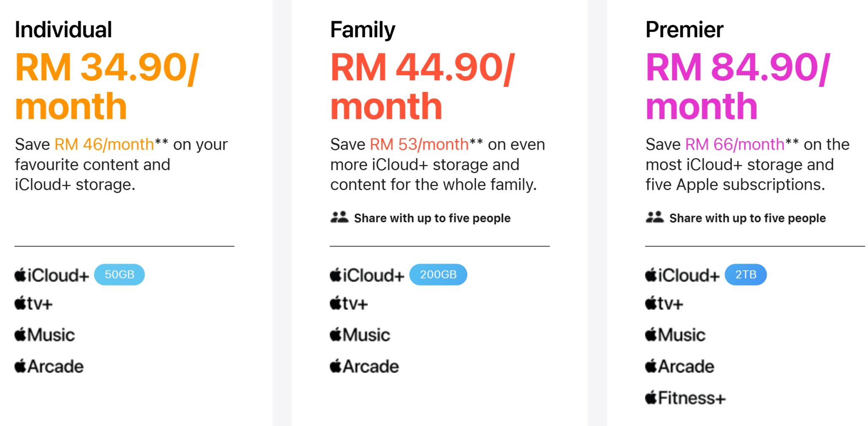Click the Apple TV+ logo under Family
Viewport: 868px width, 426px height.
pyautogui.click(x=349, y=304)
